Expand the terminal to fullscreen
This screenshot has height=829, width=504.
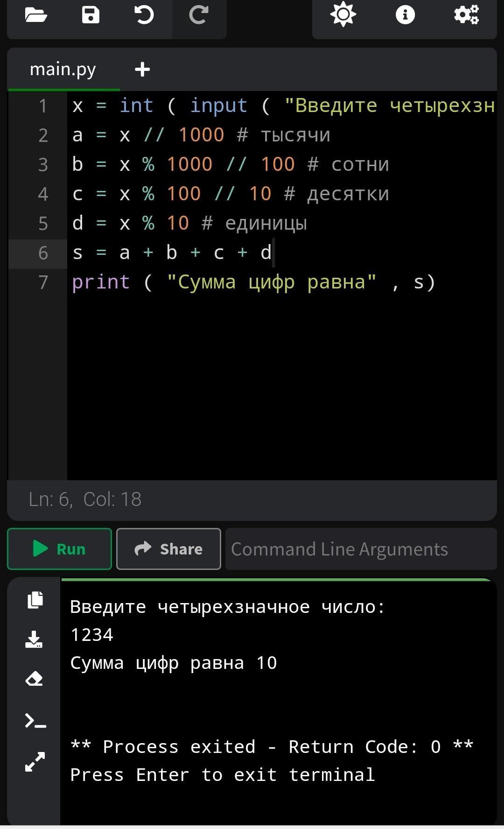[35, 762]
